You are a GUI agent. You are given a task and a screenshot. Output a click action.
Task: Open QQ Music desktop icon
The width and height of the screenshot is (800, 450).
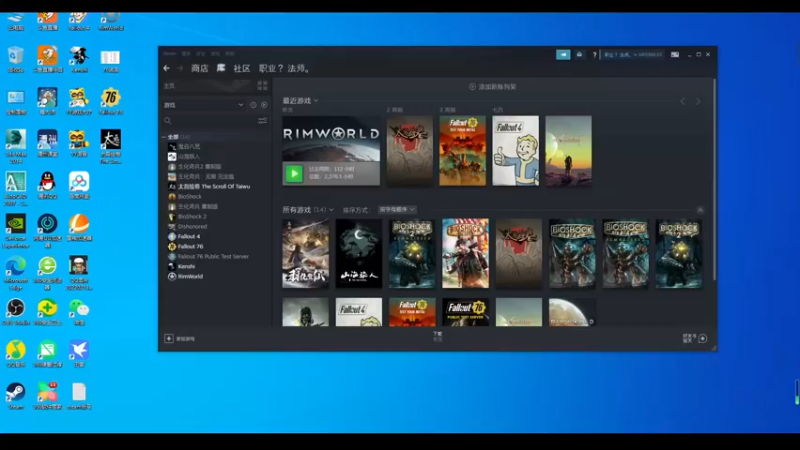coord(16,354)
